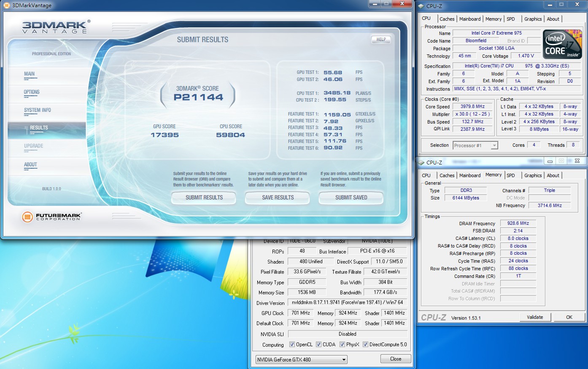588x369 pixels.
Task: Switch to Memory tab in top CPU-Z
Action: (494, 19)
